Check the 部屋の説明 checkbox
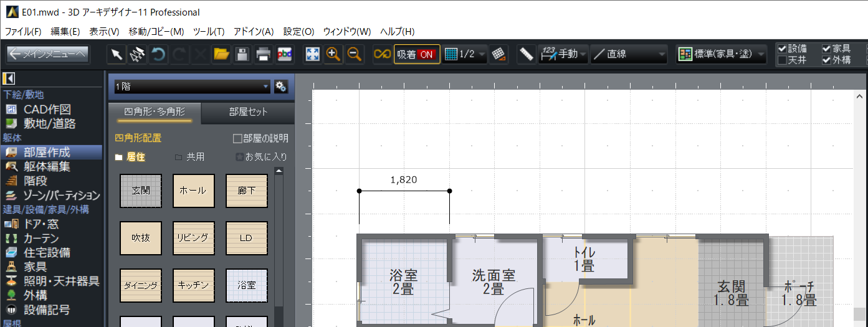The width and height of the screenshot is (868, 327). click(x=237, y=138)
